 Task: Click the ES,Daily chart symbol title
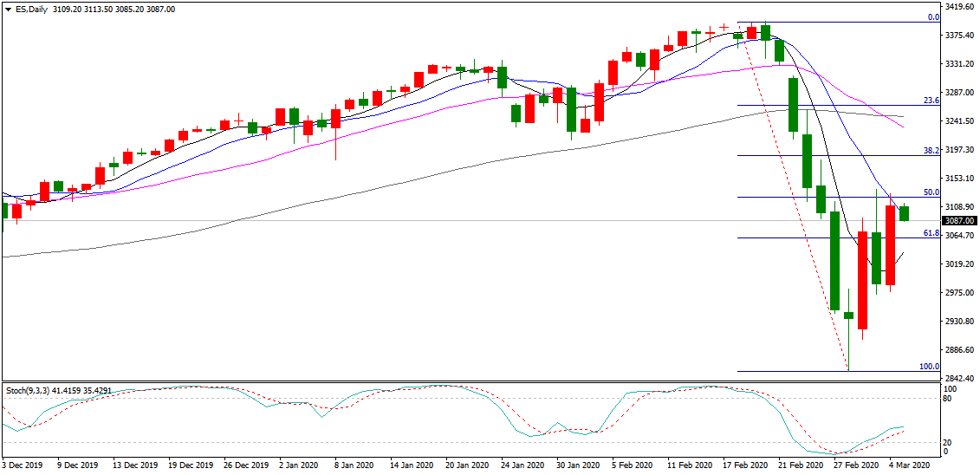(32, 9)
